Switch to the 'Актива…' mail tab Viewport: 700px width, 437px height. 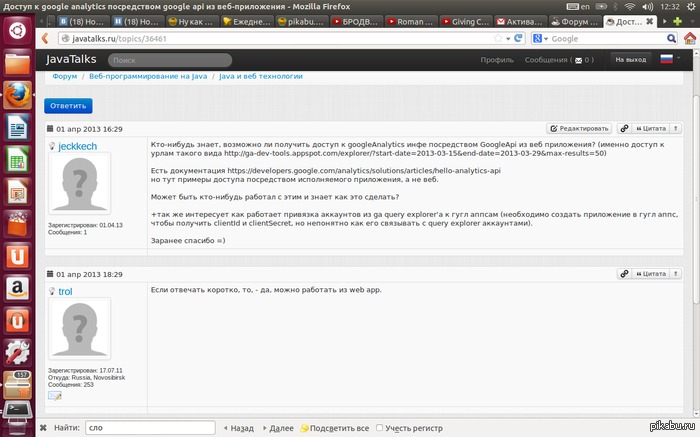click(520, 21)
